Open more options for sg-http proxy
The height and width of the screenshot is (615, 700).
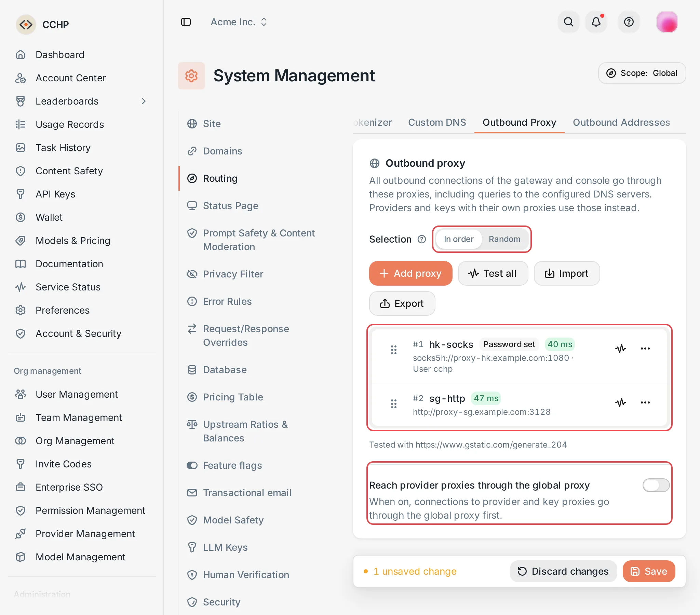645,402
